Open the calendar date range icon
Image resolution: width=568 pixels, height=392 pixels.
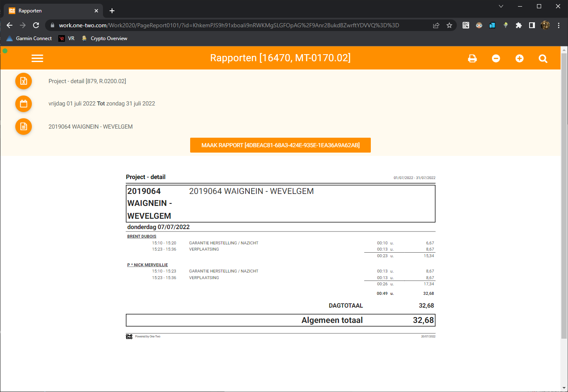24,104
